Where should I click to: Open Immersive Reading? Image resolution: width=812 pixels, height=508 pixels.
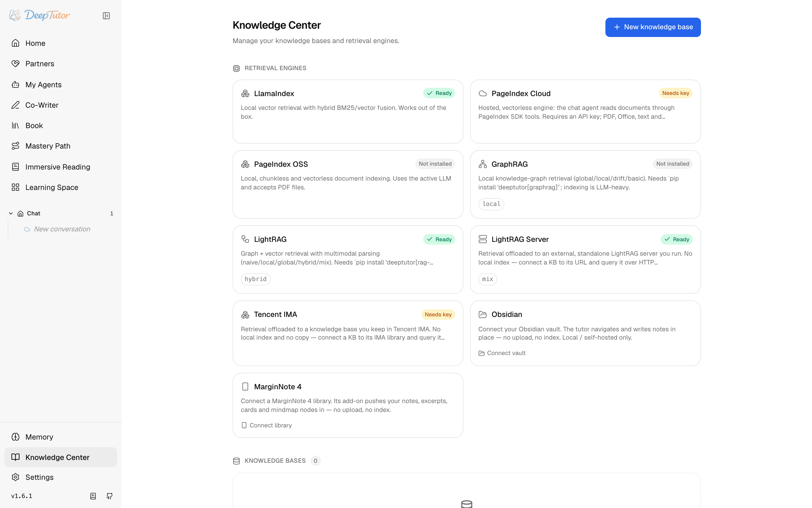60,167
